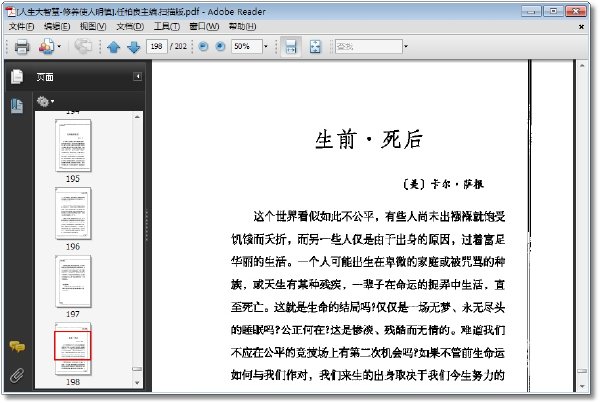Click the thumbnail panel scroll down arrow
Image resolution: width=600 pixels, height=404 pixels.
click(137, 383)
